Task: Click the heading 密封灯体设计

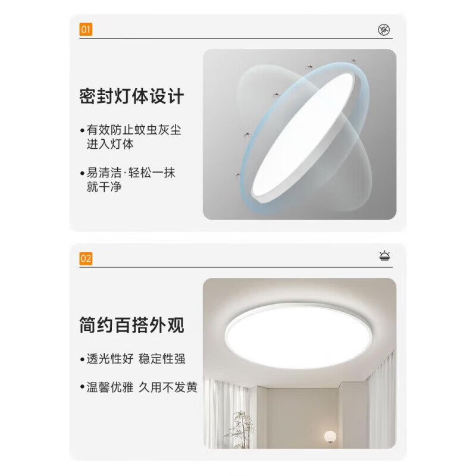Action: [x=131, y=96]
